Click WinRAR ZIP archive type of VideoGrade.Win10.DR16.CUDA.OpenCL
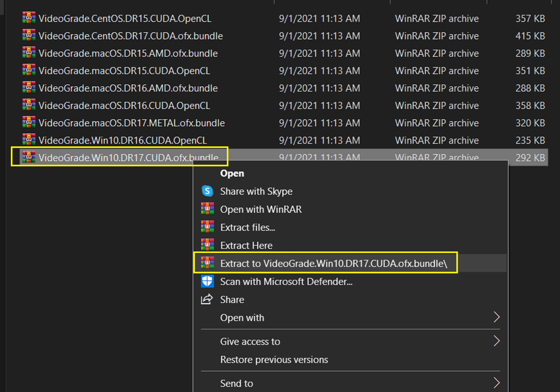The image size is (560, 392). [x=437, y=141]
